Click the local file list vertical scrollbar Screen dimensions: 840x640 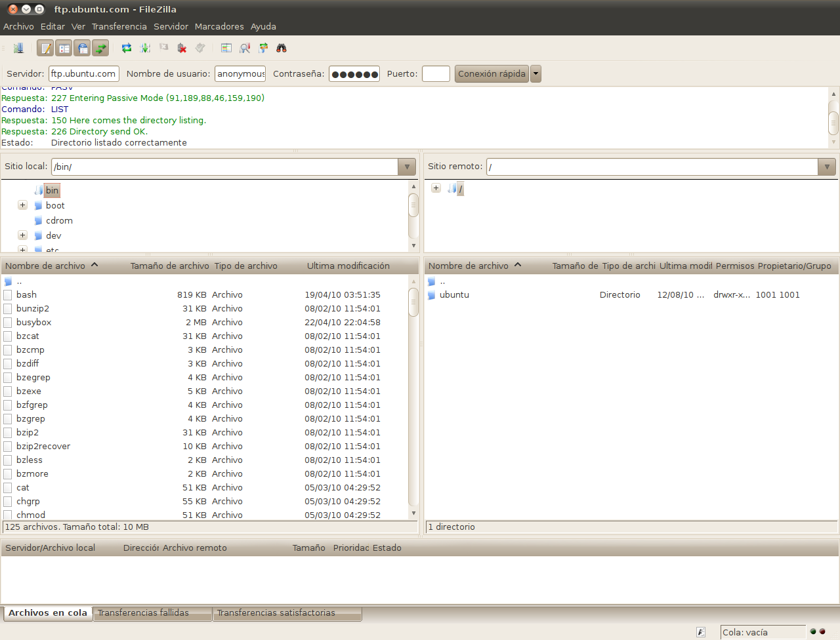click(x=413, y=393)
